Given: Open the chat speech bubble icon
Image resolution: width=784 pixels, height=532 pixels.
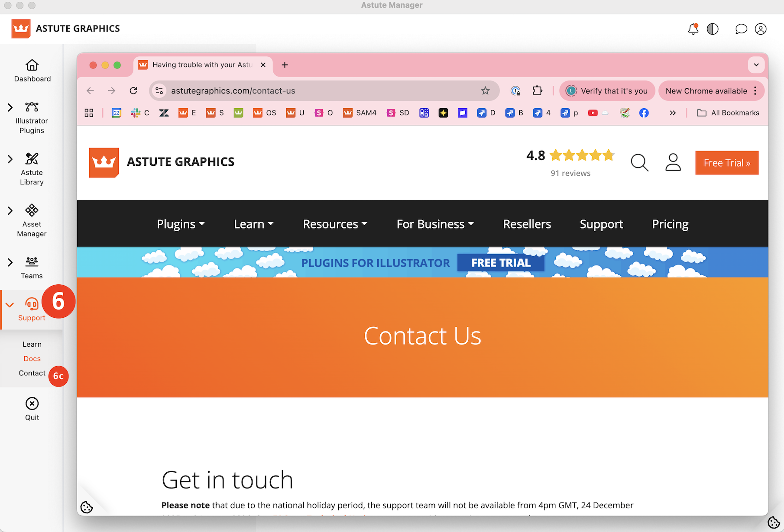Looking at the screenshot, I should click(x=741, y=29).
